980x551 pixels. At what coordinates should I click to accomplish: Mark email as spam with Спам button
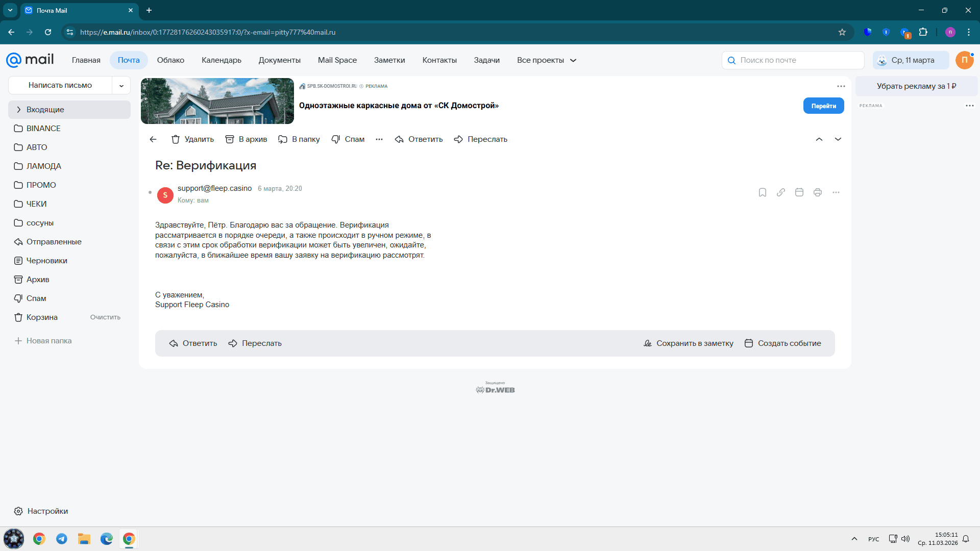348,139
